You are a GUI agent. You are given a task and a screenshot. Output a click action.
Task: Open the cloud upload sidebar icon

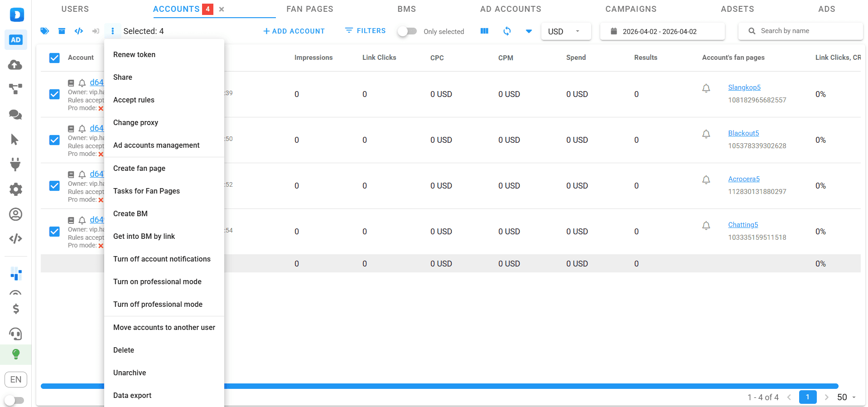[x=15, y=65]
